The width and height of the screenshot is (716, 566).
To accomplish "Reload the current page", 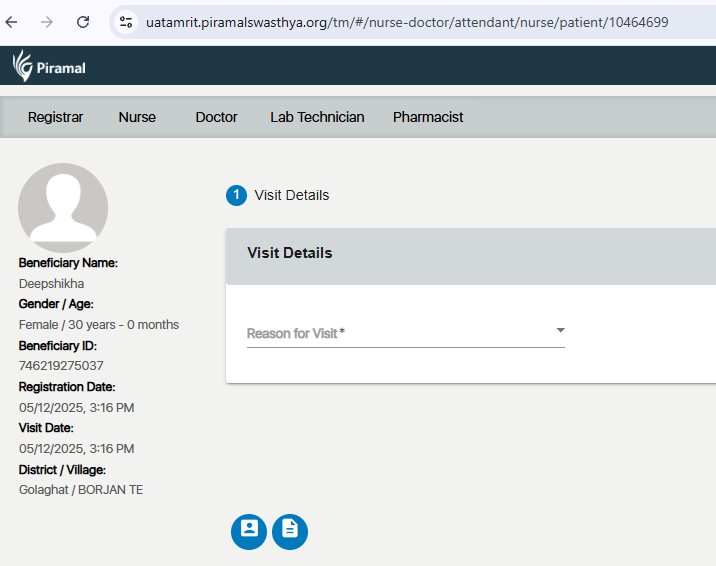I will coord(83,21).
